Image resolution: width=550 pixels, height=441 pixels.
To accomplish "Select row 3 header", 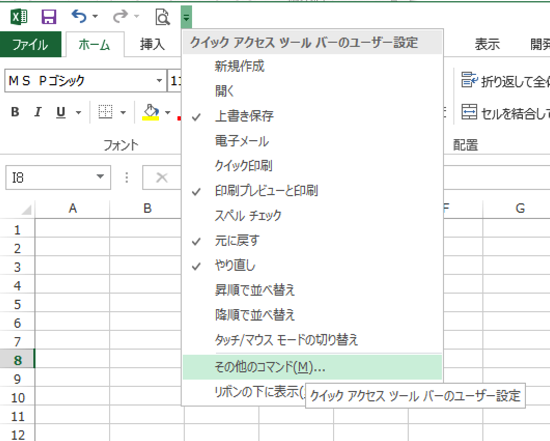I will point(17,267).
